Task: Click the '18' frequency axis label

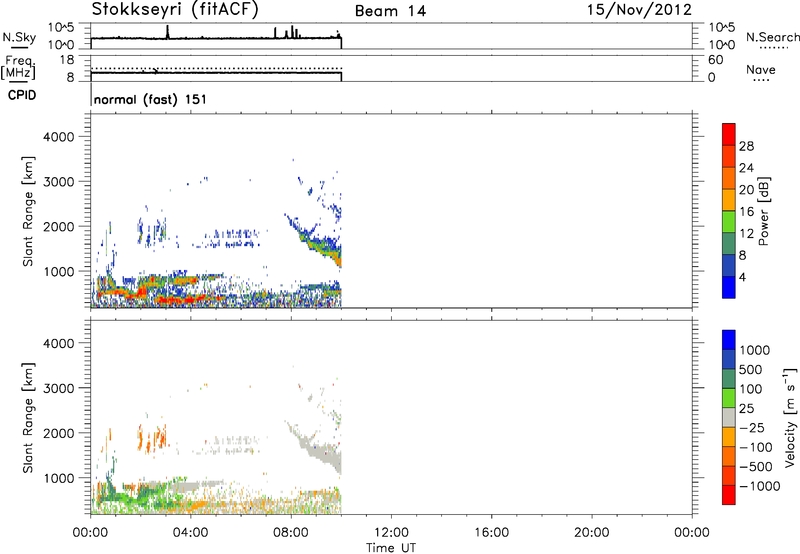Action: (x=67, y=60)
